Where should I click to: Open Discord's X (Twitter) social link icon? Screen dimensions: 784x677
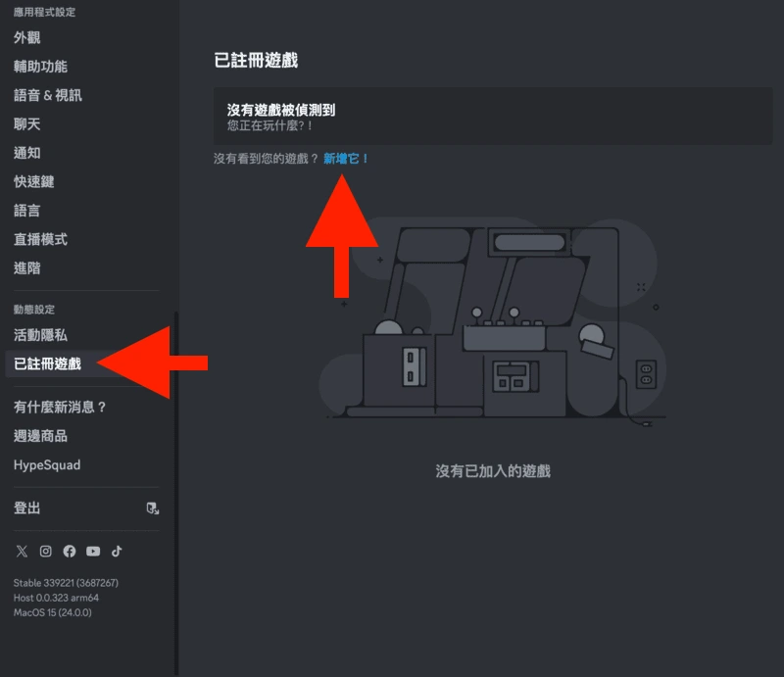(x=22, y=551)
